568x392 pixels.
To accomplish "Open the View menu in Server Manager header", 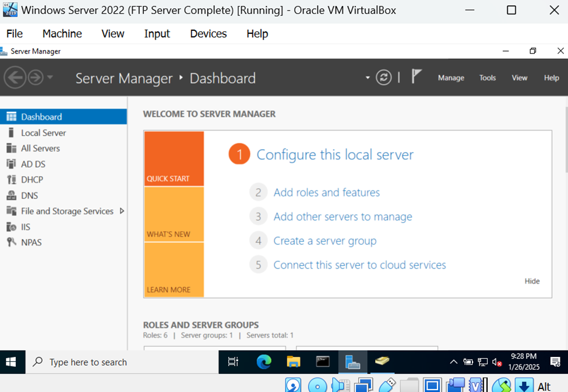I will click(x=520, y=77).
